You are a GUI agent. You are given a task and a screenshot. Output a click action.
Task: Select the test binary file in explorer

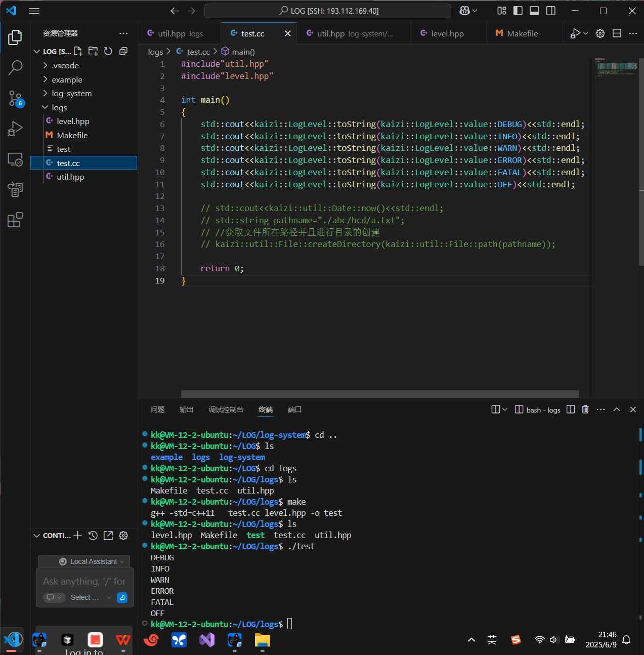[x=84, y=149]
